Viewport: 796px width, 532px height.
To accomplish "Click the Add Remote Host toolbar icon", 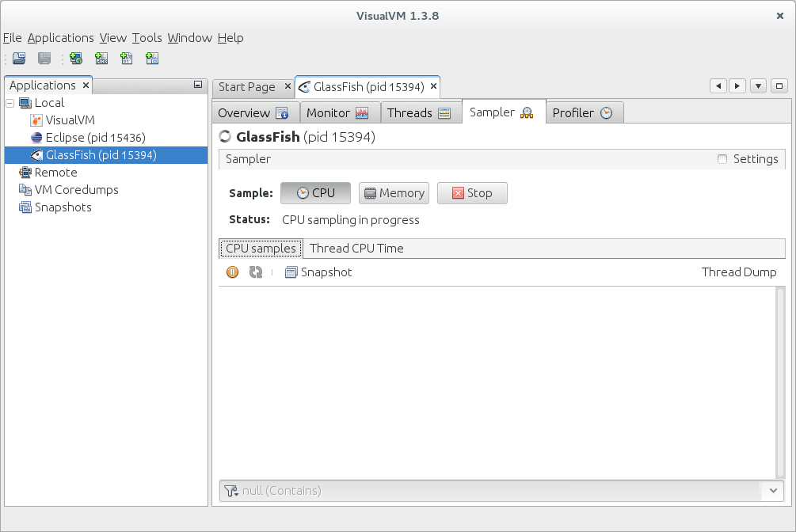I will click(76, 59).
